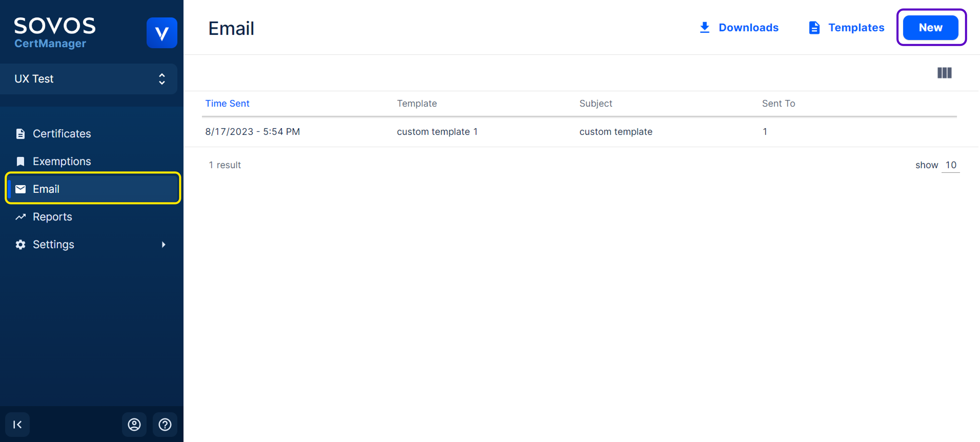Click the Settings gear icon
This screenshot has width=980, height=442.
[x=21, y=244]
